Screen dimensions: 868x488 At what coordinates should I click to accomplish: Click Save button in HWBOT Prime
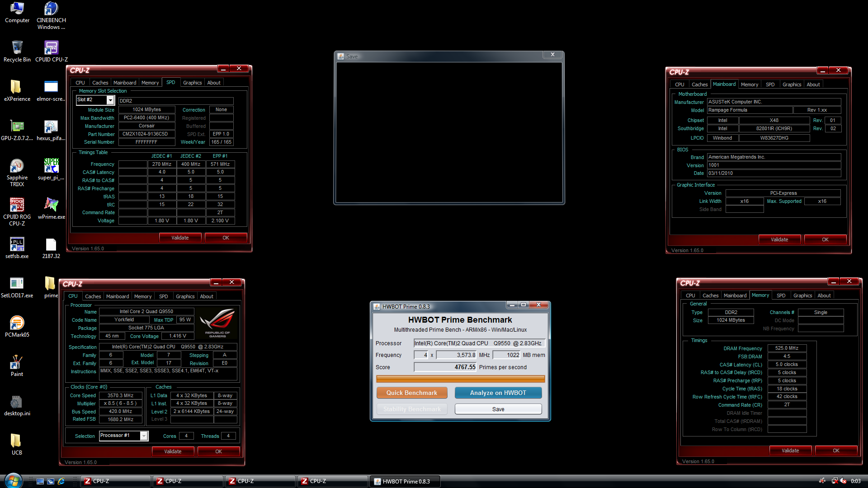[498, 409]
